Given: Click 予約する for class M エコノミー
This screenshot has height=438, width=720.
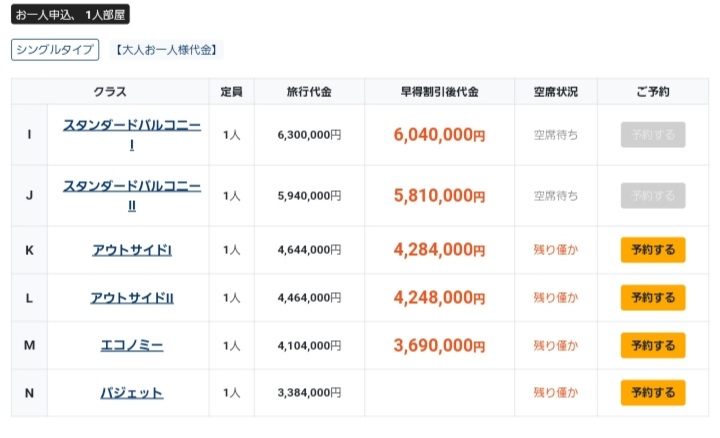Looking at the screenshot, I should (653, 345).
